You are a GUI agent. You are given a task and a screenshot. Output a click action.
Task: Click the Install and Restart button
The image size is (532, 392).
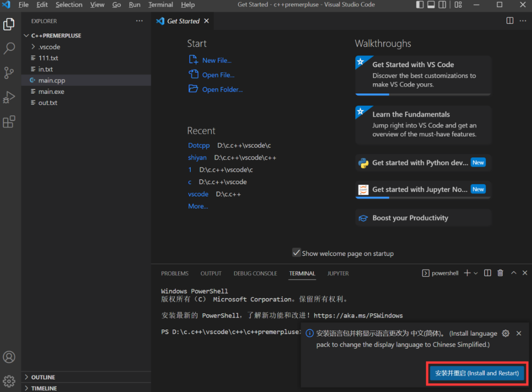pos(477,373)
